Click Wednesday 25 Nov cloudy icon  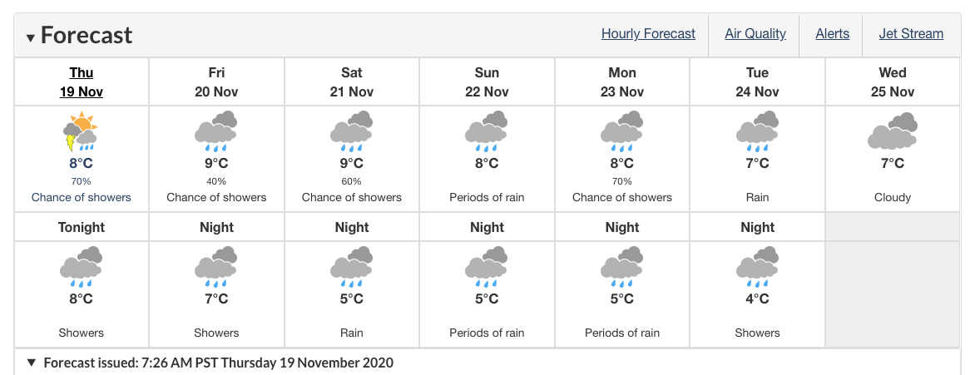[x=893, y=131]
